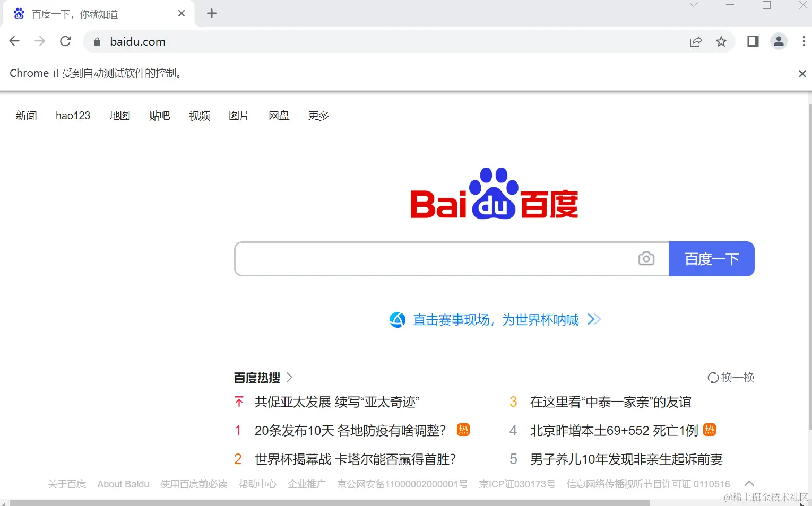This screenshot has width=812, height=506.
Task: Open the tab search chevron
Action: pyautogui.click(x=694, y=5)
